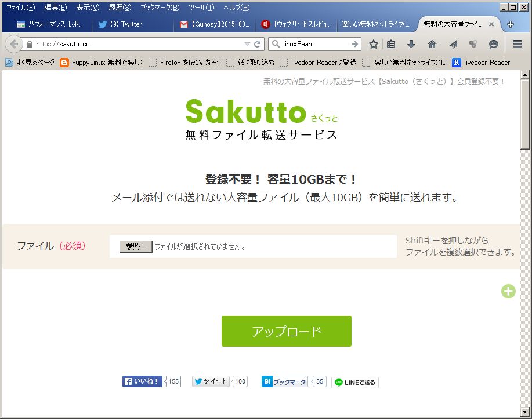Click the Gmail icon on Gunosy tab
Image resolution: width=532 pixels, height=419 pixels.
pos(183,24)
